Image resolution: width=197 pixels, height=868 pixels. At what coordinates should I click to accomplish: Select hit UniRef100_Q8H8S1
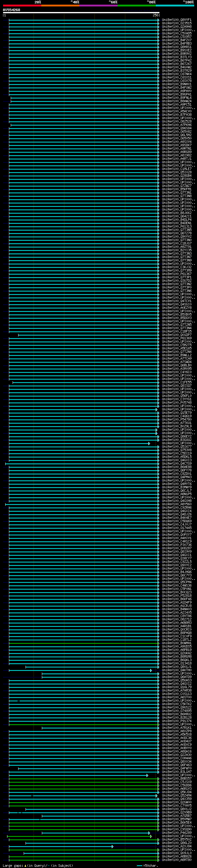click(x=176, y=47)
